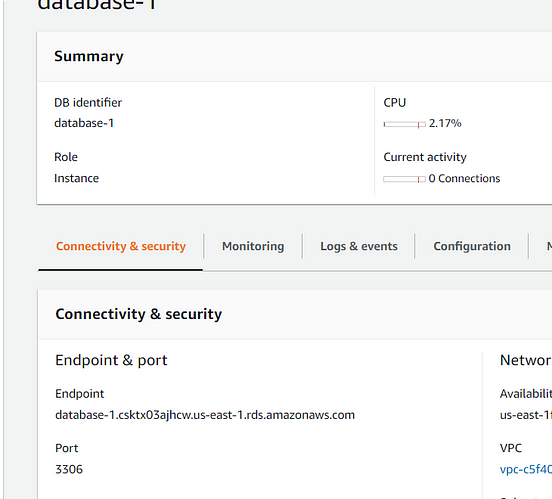Click the Summary panel heading

pyautogui.click(x=89, y=56)
